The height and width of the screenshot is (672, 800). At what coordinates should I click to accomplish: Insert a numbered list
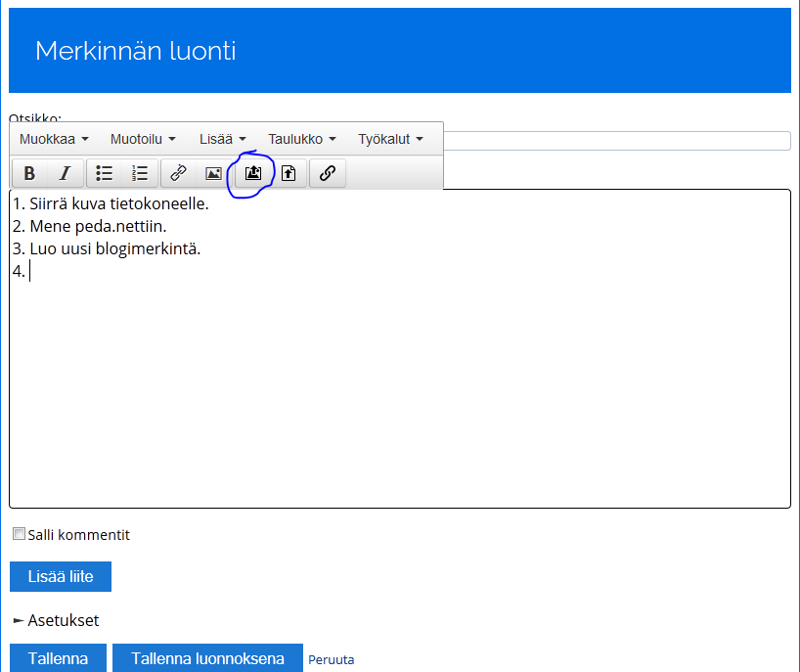[x=140, y=173]
